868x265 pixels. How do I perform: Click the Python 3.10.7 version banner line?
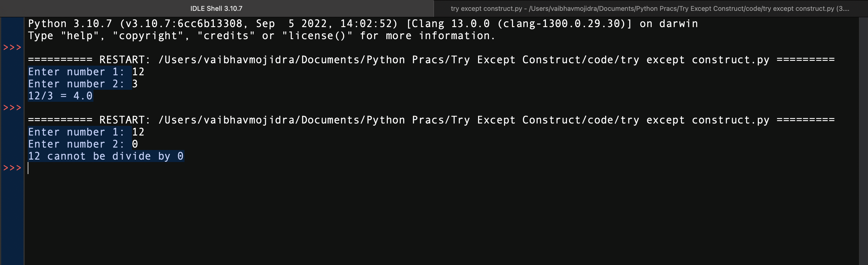coord(363,23)
